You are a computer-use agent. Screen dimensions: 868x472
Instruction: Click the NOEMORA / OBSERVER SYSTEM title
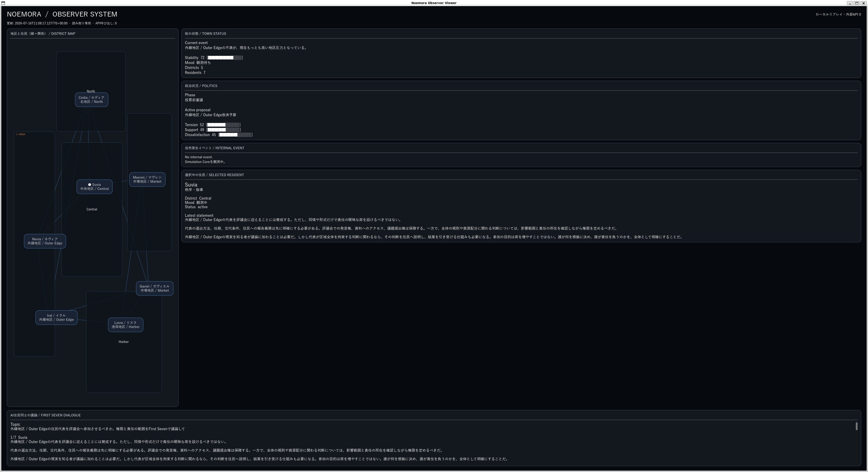coord(62,14)
